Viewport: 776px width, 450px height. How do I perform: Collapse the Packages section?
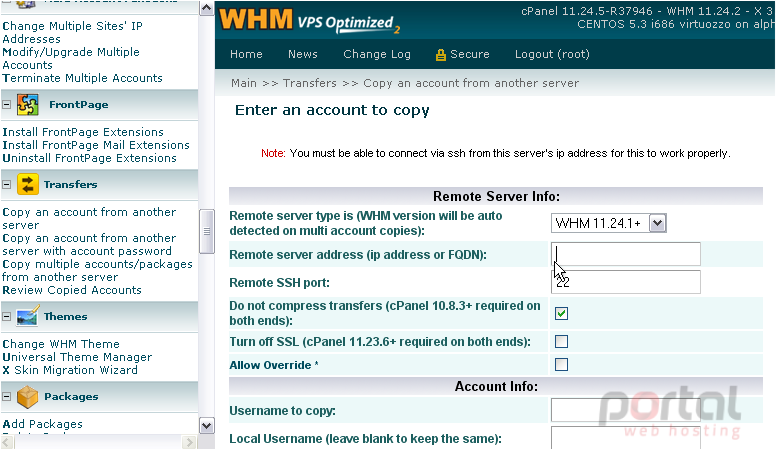[7, 397]
